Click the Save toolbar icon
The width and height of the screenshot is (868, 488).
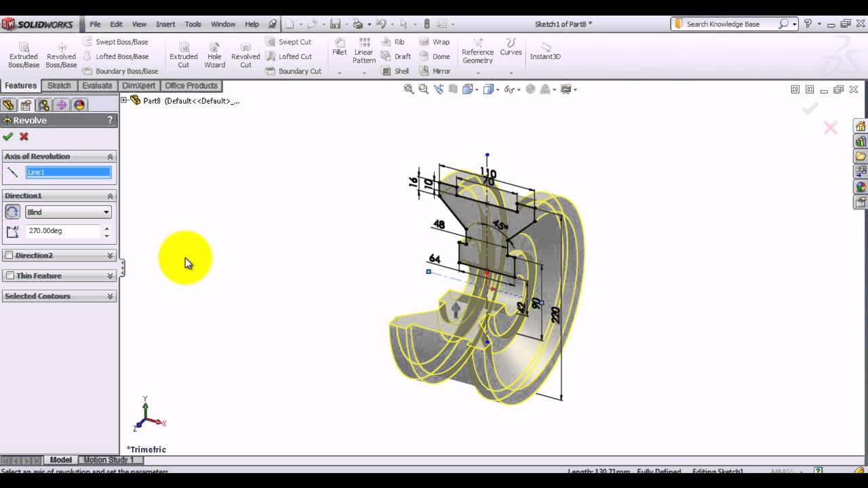(x=335, y=24)
